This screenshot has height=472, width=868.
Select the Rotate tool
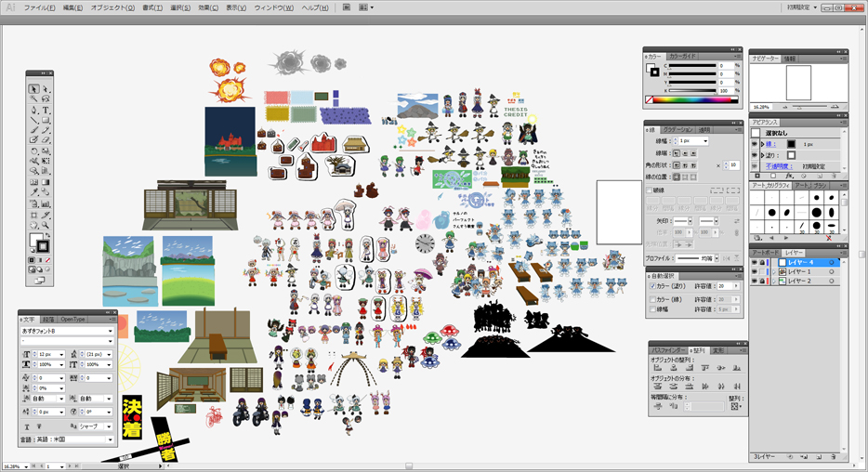[x=33, y=151]
